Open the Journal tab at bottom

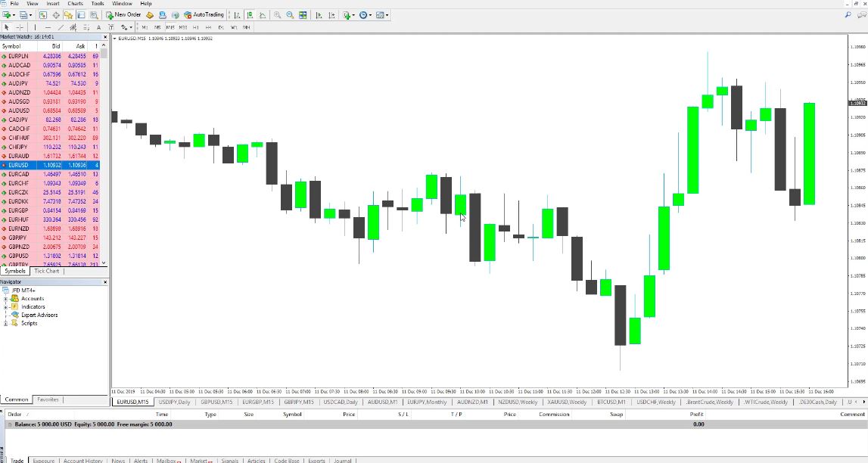point(344,460)
